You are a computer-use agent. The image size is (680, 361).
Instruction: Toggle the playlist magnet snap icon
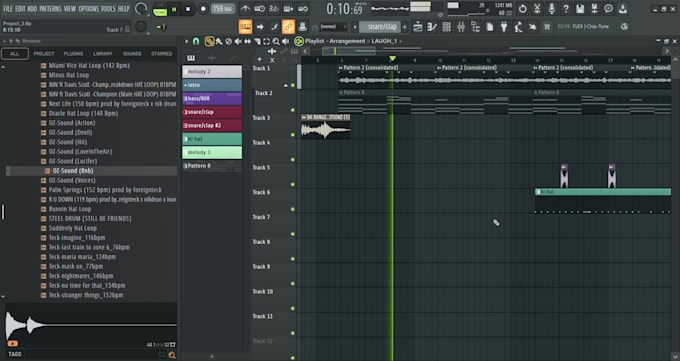pyautogui.click(x=196, y=41)
